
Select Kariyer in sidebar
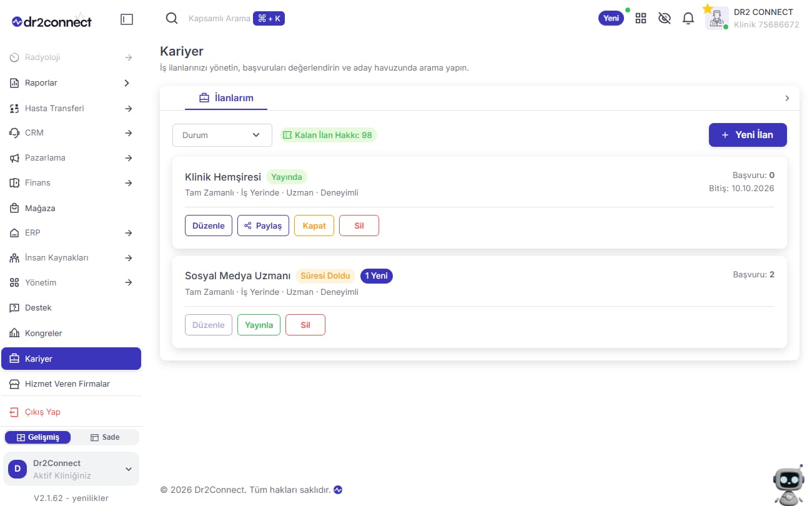pos(71,359)
